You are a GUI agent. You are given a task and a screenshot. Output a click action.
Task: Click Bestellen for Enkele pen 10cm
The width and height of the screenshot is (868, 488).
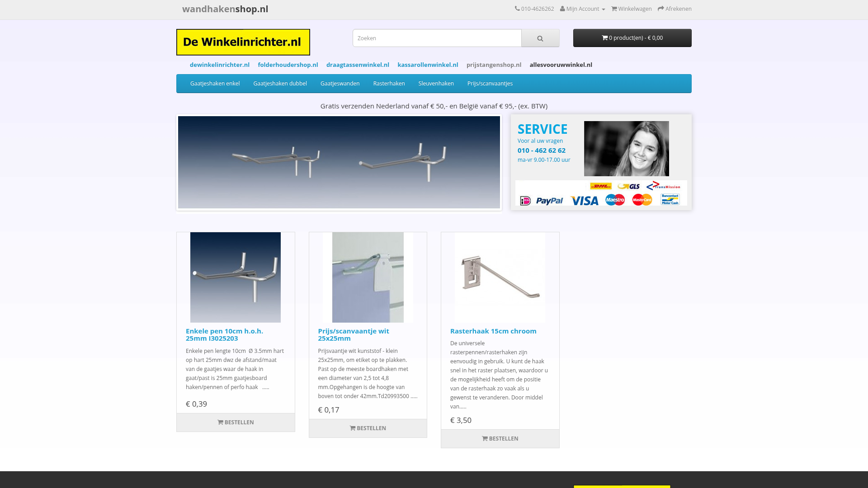[236, 422]
